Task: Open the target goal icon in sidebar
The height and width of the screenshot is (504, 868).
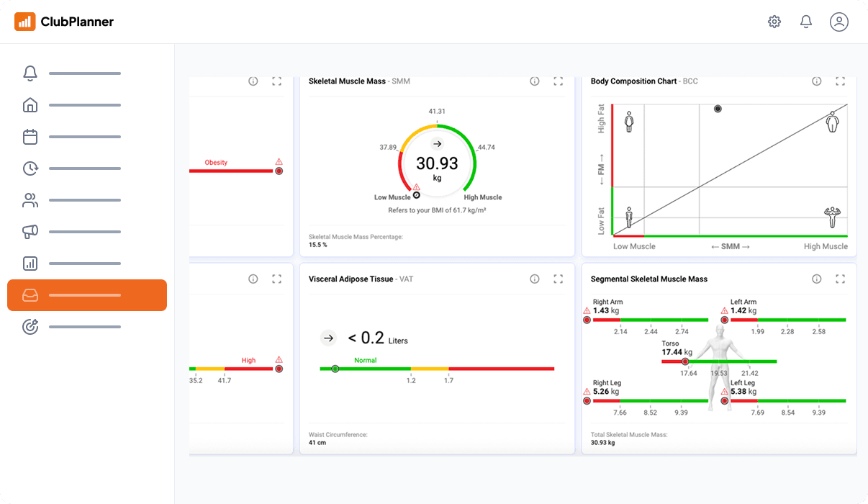Action: (x=30, y=327)
